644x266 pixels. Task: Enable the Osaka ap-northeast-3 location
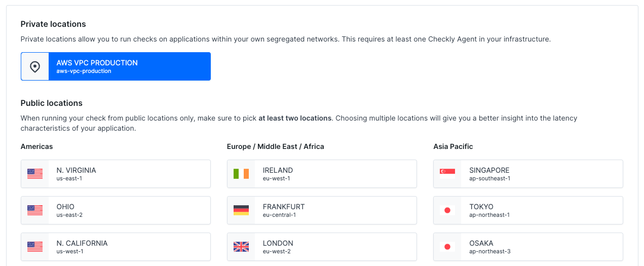click(542, 247)
